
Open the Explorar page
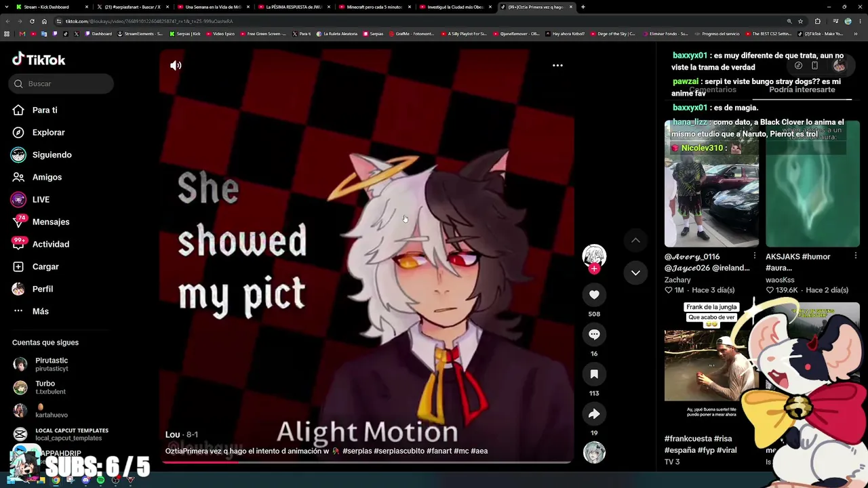coord(49,132)
